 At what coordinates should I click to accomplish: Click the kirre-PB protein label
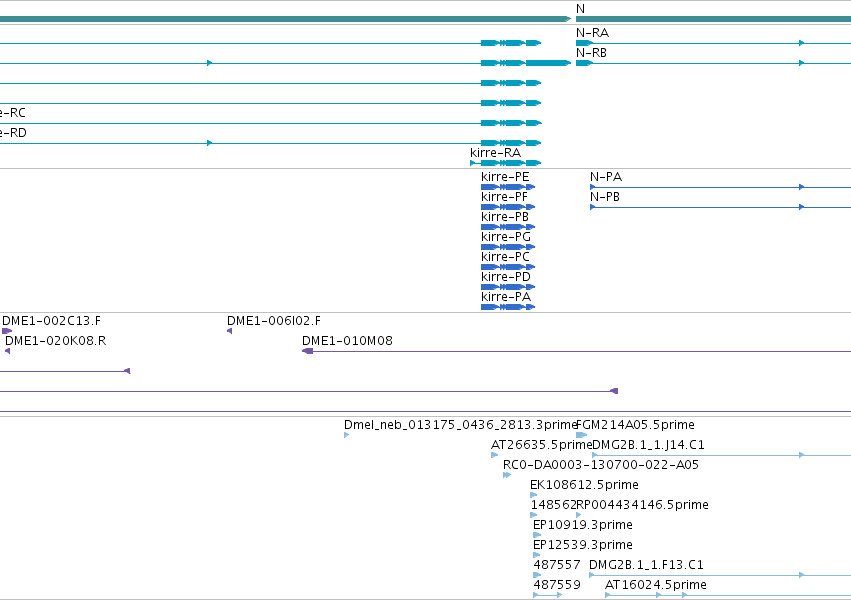coord(505,217)
